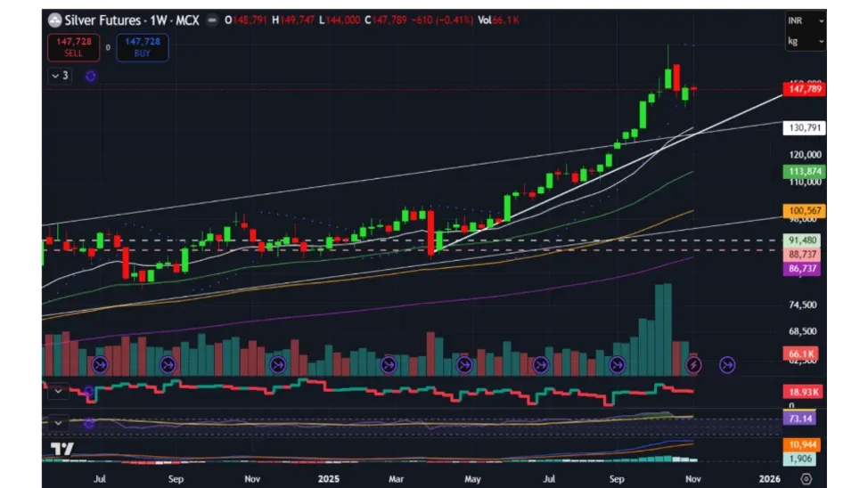
Task: Click the purple 86,737 price label
Action: [802, 269]
